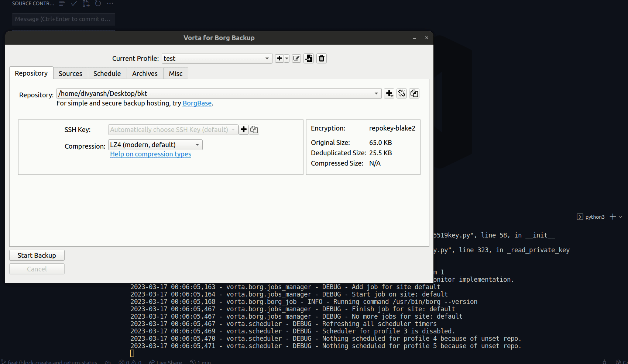Open errors and warnings count in status bar
This screenshot has width=628, height=364.
pyautogui.click(x=130, y=362)
